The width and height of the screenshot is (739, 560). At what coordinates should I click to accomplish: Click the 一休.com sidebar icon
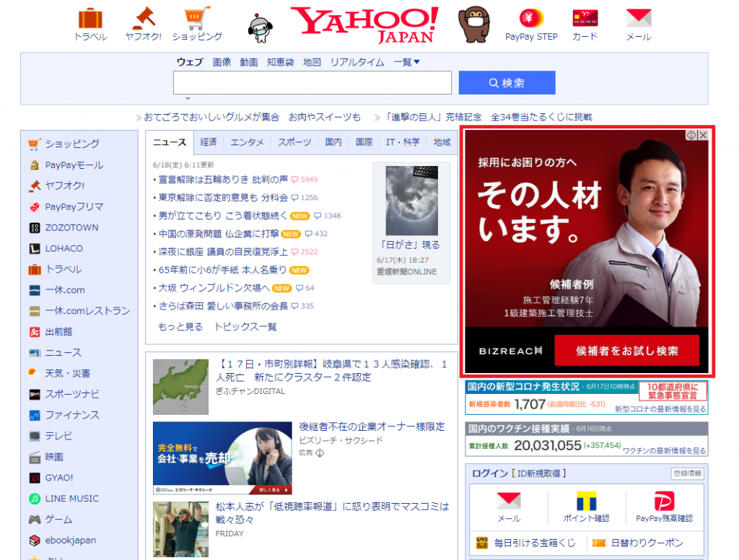(x=34, y=290)
